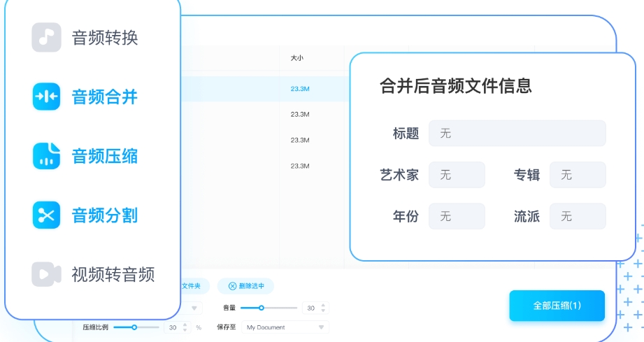This screenshot has height=342, width=644.
Task: Click the 音量 slider handle
Action: click(x=262, y=308)
